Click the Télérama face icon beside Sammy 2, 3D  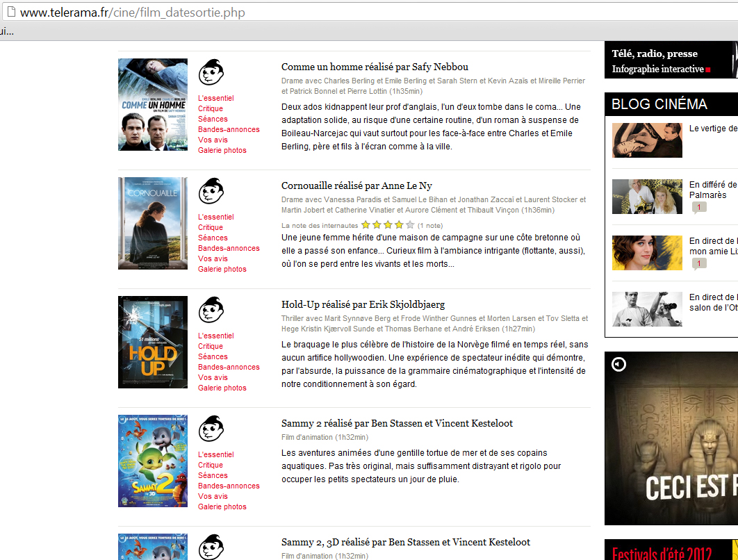211,547
